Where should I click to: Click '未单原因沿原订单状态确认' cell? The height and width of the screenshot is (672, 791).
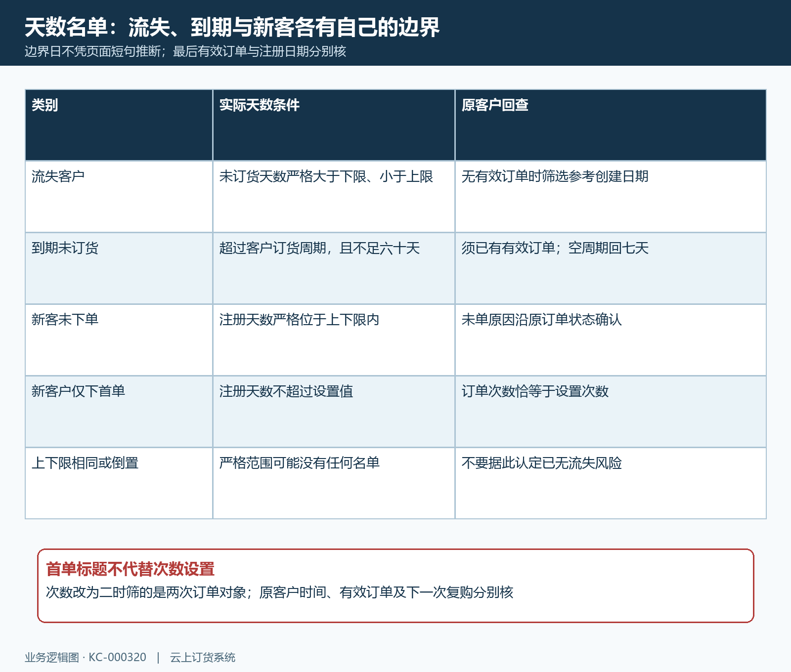[611, 340]
